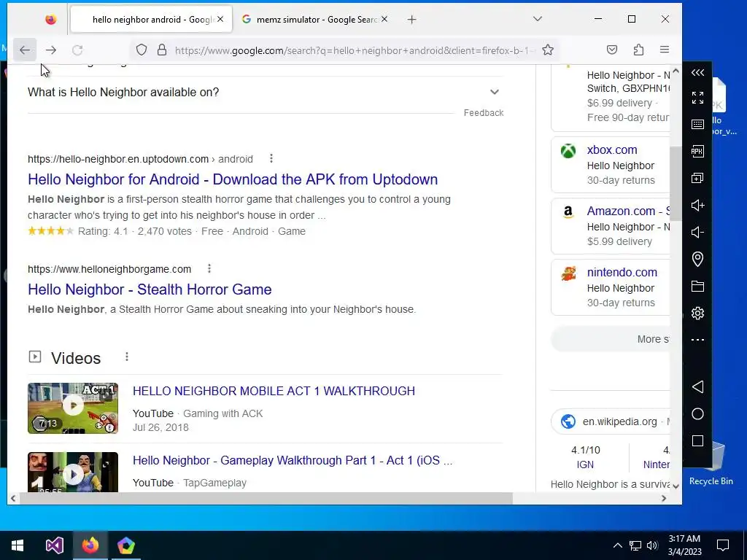This screenshot has width=747, height=560.
Task: Open Firefox extensions puzzle icon
Action: [638, 50]
